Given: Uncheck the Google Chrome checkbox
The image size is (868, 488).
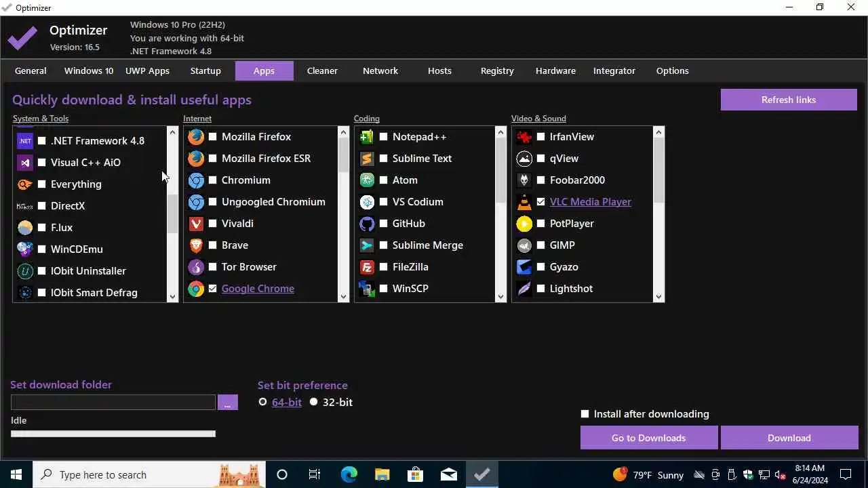Looking at the screenshot, I should [x=213, y=289].
